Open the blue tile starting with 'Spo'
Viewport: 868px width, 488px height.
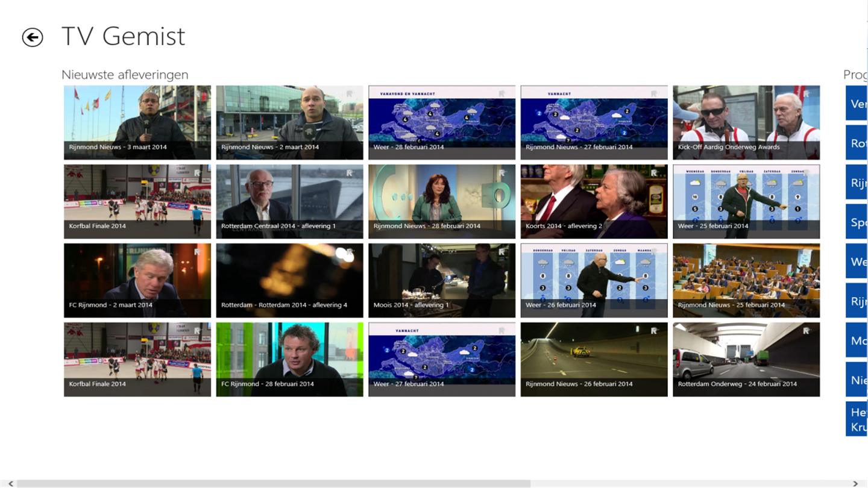tap(857, 222)
